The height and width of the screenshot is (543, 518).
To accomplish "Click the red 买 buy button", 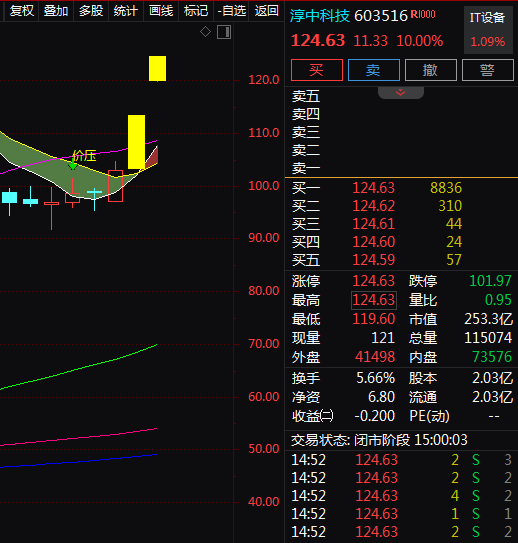I will pos(317,70).
